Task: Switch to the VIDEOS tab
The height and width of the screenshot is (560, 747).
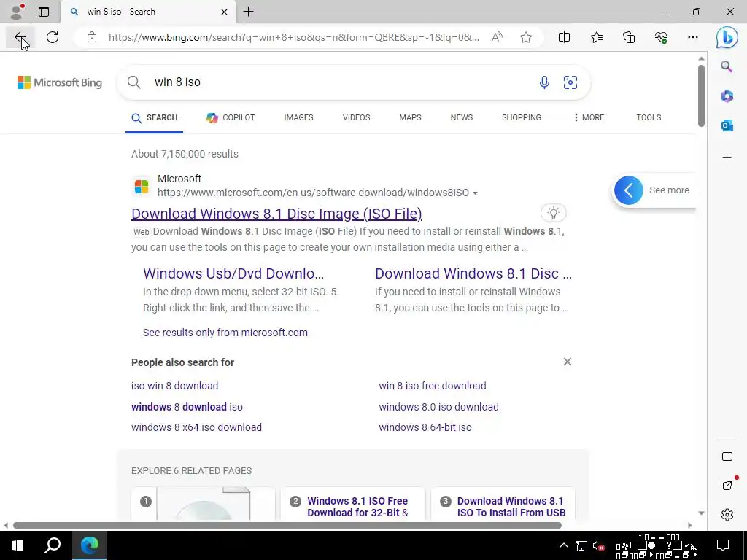Action: coord(356,117)
